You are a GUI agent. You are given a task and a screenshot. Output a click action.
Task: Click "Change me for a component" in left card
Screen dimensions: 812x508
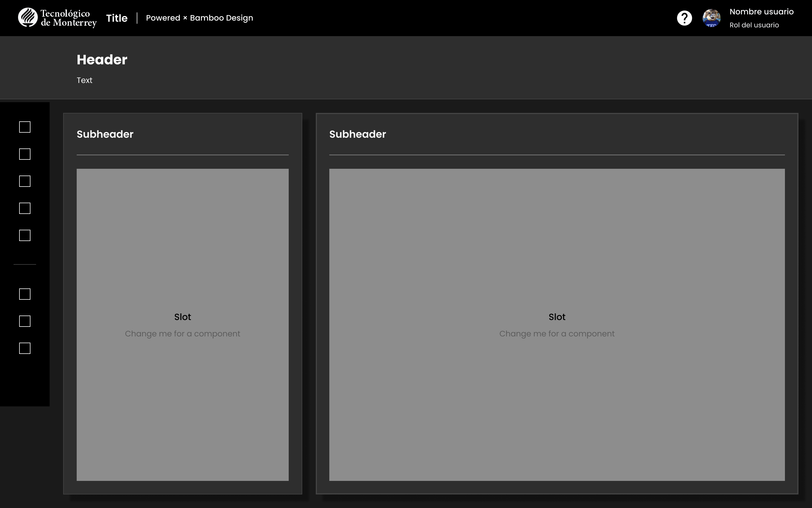[182, 334]
